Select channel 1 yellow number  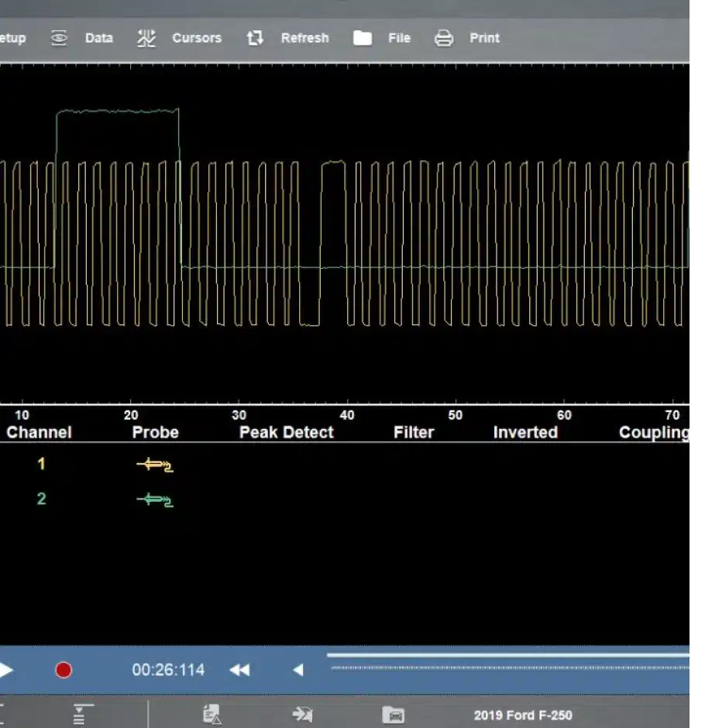coord(41,464)
